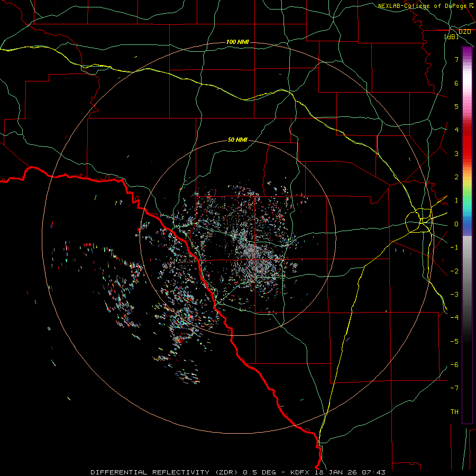The width and height of the screenshot is (476, 476).
Task: Click the '4' value on the color scale
Action: click(x=456, y=130)
